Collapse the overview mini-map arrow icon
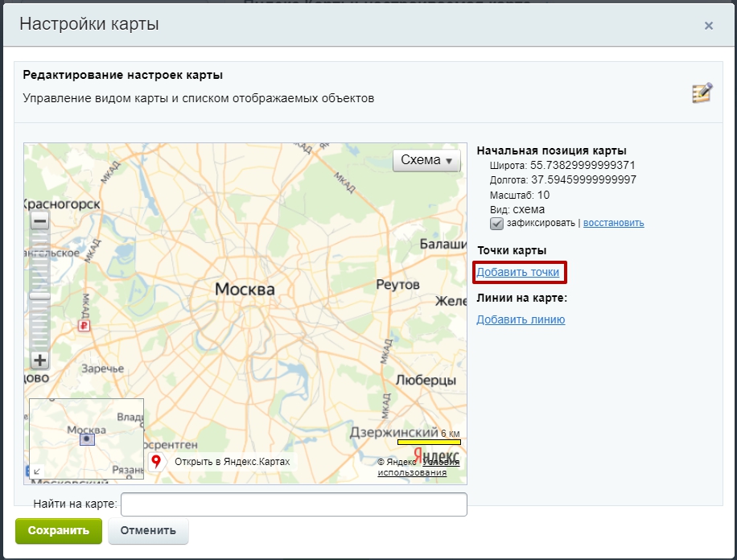Viewport: 737px width, 560px height. [x=37, y=471]
